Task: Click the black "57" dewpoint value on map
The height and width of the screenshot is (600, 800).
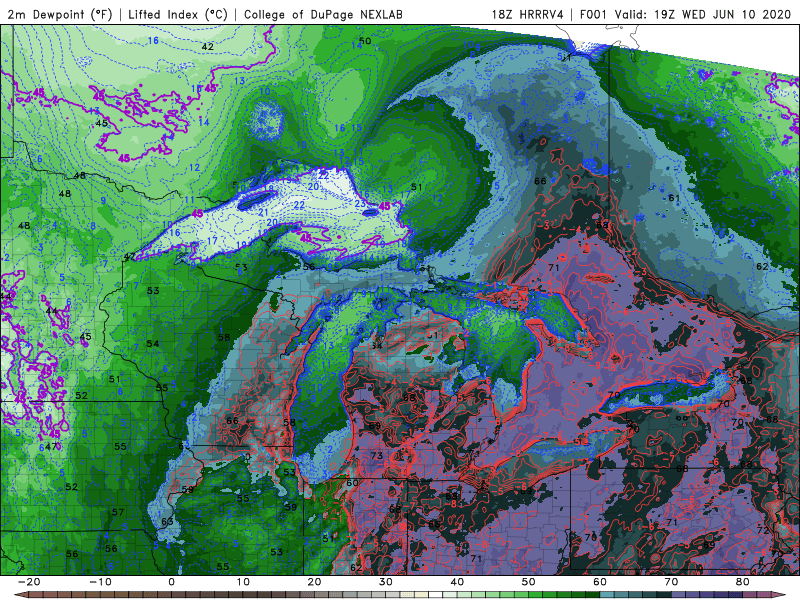Action: (118, 512)
